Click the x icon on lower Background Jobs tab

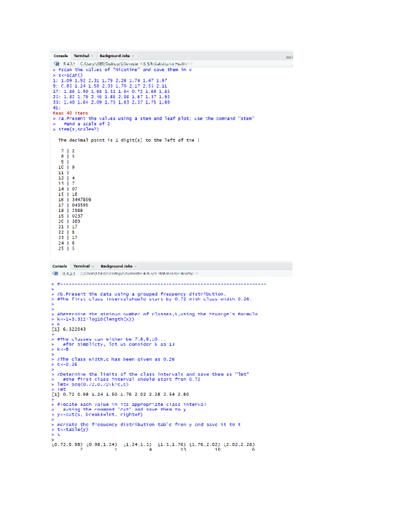coord(135,266)
